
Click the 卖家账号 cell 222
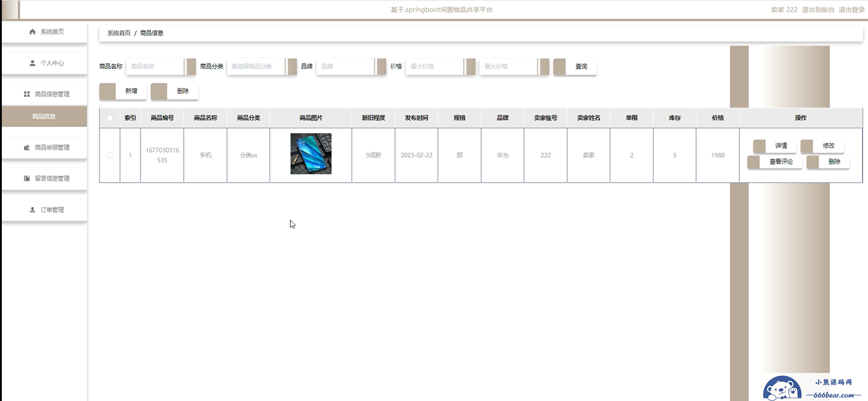(545, 155)
